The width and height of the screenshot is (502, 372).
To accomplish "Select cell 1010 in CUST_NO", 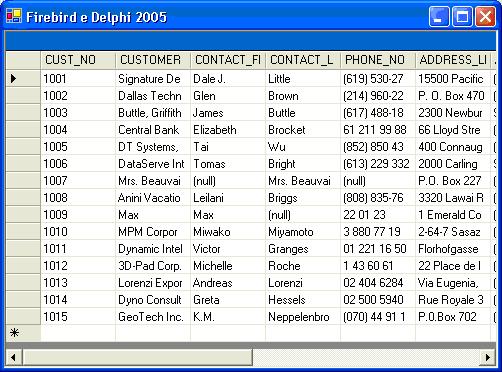I will click(x=78, y=232).
